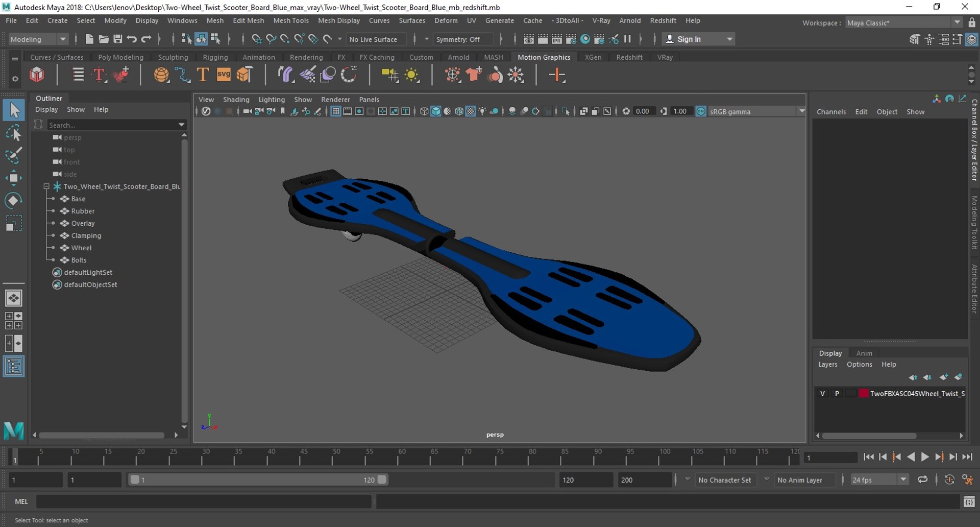980x527 pixels.
Task: Click the Save Scene disk icon
Action: [x=117, y=39]
